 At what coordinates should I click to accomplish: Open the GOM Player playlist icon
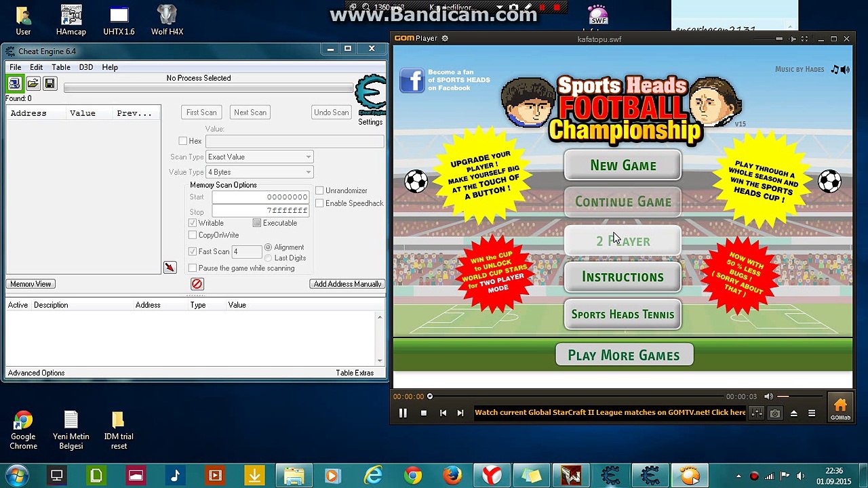[x=812, y=413]
